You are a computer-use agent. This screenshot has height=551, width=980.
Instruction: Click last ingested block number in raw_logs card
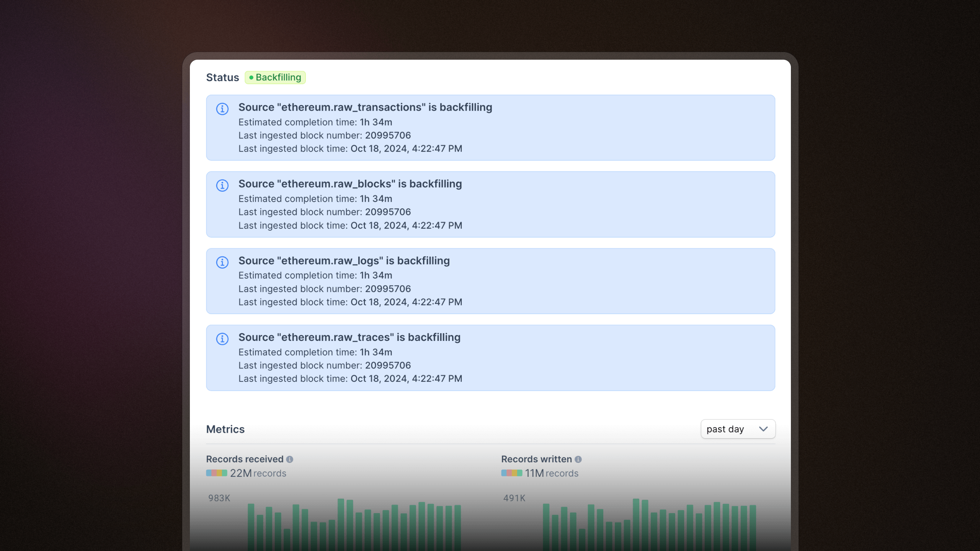pyautogui.click(x=325, y=289)
